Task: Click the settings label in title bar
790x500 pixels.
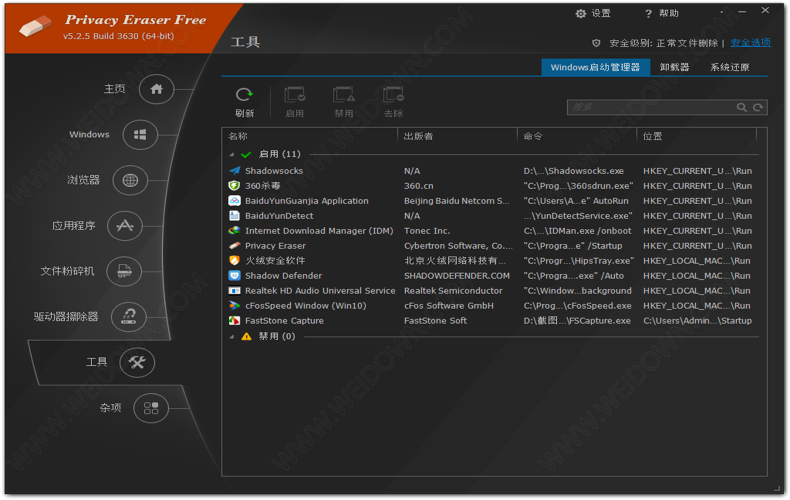Action: [x=601, y=14]
